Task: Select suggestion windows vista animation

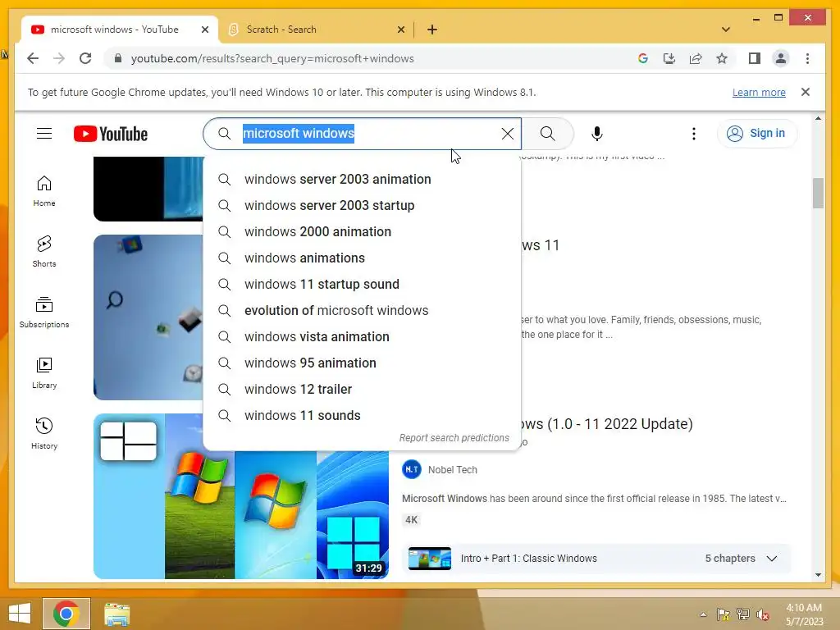Action: pyautogui.click(x=362, y=336)
